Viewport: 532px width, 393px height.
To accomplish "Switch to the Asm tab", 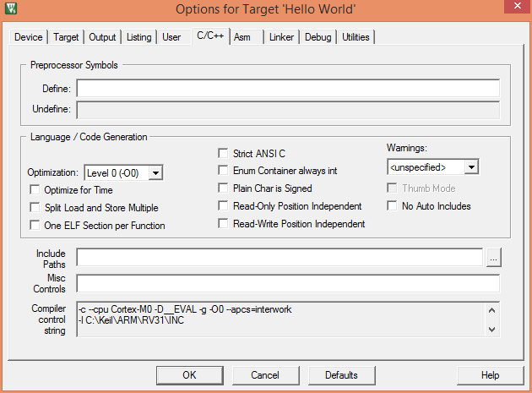I will (242, 37).
